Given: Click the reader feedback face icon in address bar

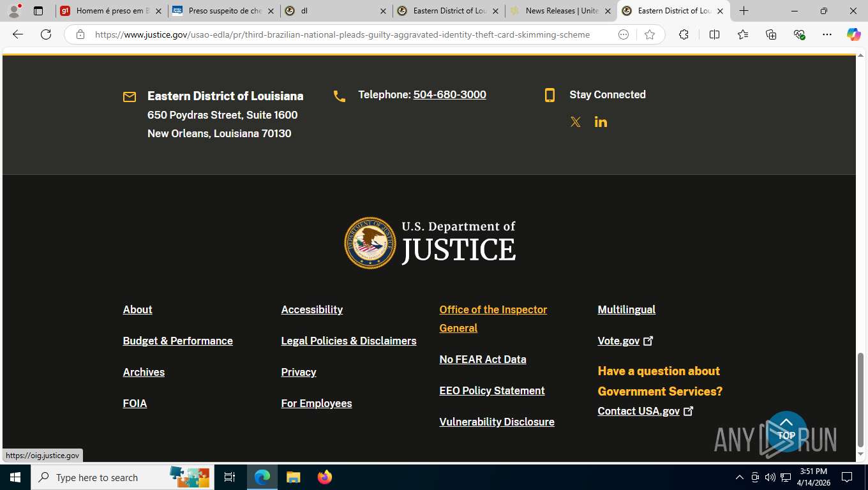Looking at the screenshot, I should tap(624, 34).
